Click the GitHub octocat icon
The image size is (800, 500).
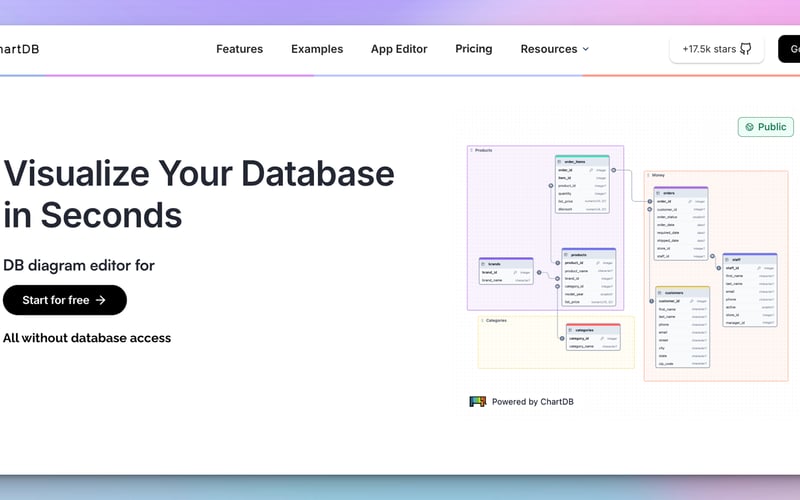point(745,49)
